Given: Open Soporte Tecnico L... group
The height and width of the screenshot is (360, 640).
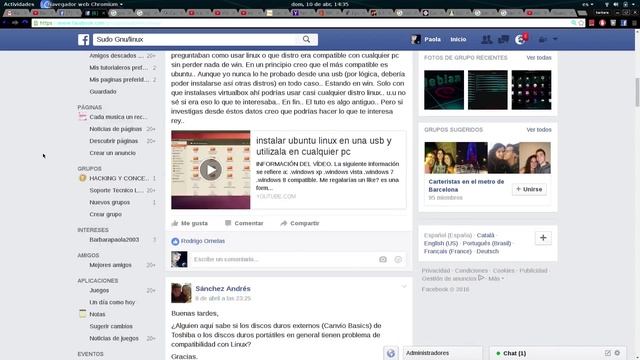Looking at the screenshot, I should pos(116,190).
